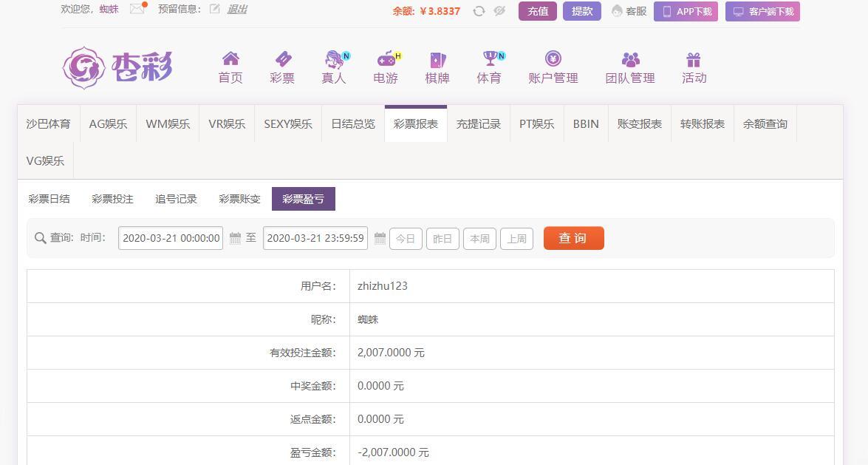868x465 pixels.
Task: Hide the balance with eye icon
Action: click(499, 11)
